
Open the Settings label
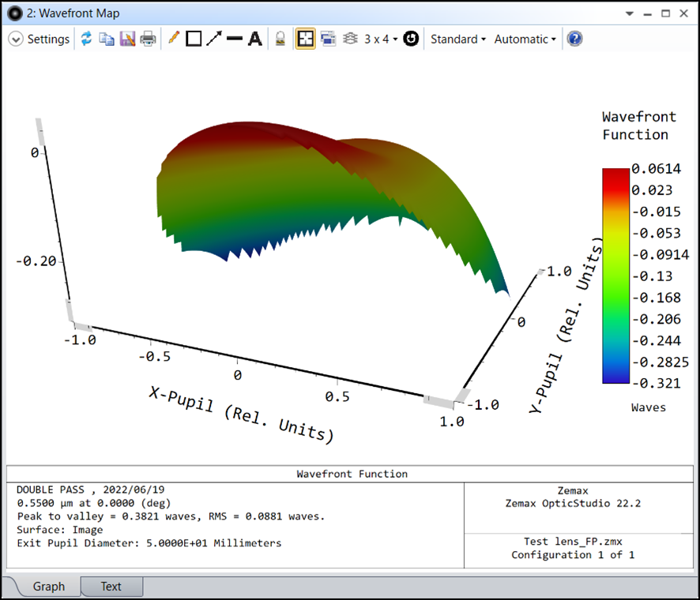[x=48, y=39]
